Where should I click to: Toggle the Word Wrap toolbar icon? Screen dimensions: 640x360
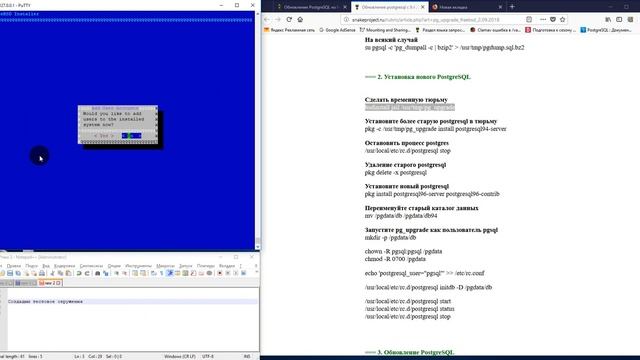(x=153, y=273)
